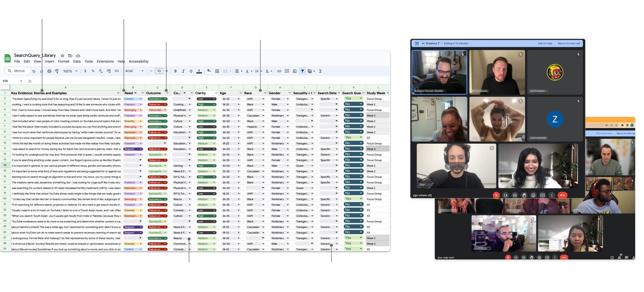Toggle camera in ygs-xmaw-afj meeting
This screenshot has height=292, width=644.
506,195
